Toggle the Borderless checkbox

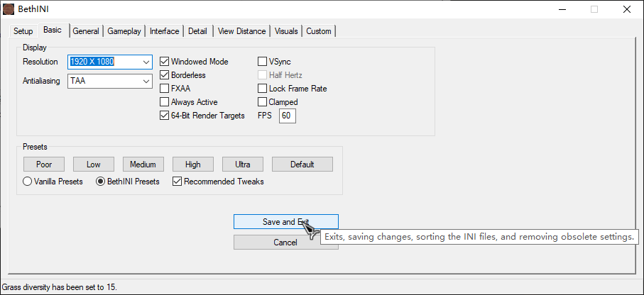click(x=164, y=75)
